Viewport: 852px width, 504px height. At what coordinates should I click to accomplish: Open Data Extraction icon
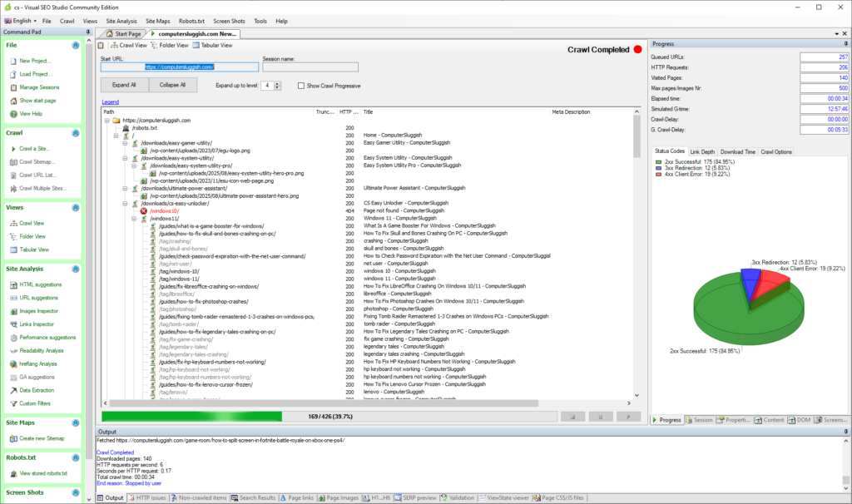(13, 391)
